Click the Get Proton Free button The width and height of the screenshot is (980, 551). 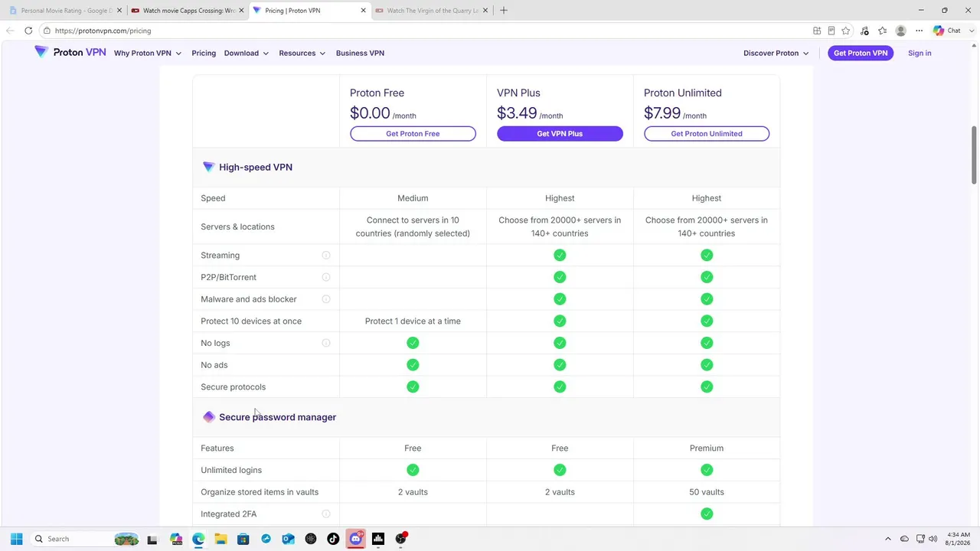413,134
